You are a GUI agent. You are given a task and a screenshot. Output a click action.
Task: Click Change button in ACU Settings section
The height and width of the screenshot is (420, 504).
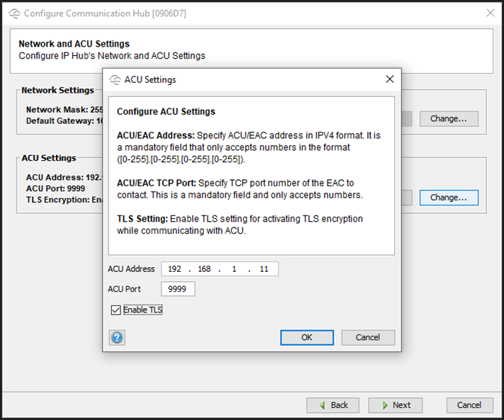point(448,198)
